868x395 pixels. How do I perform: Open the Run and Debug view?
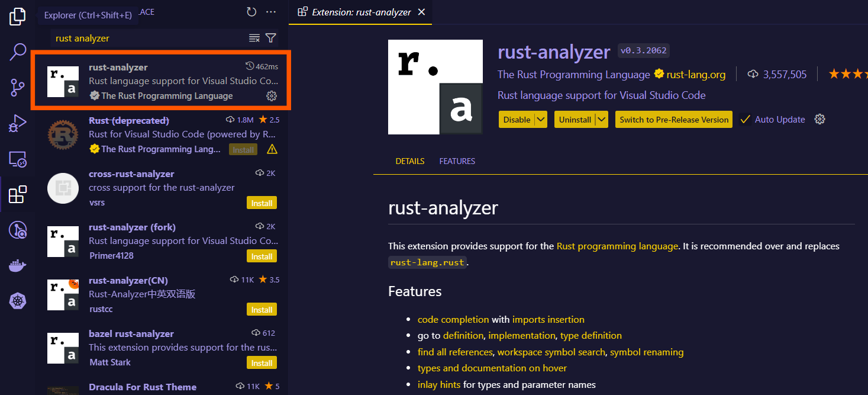click(x=18, y=123)
